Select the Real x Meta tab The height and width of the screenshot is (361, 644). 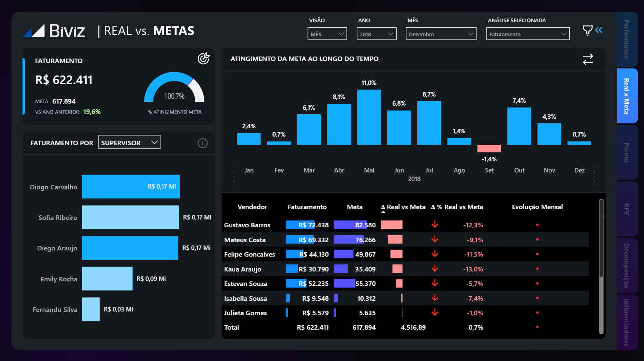pyautogui.click(x=627, y=96)
